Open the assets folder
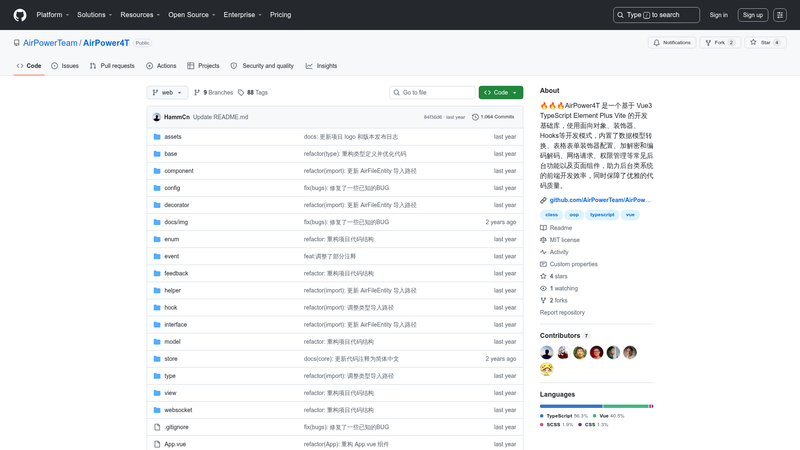 (x=172, y=137)
